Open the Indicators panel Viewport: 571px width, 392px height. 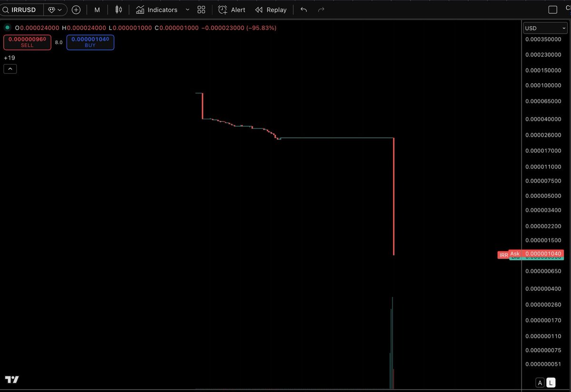(x=158, y=10)
